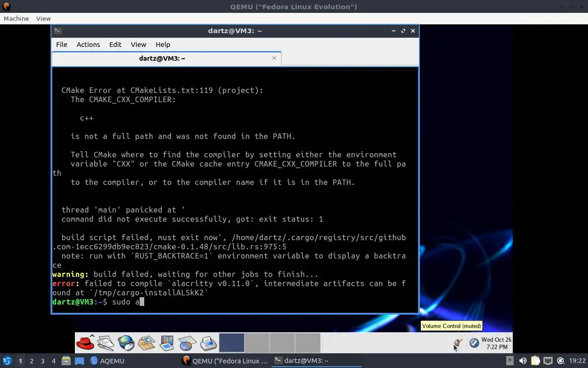The width and height of the screenshot is (588, 368).
Task: Open the host start menu button
Action: tap(7, 361)
